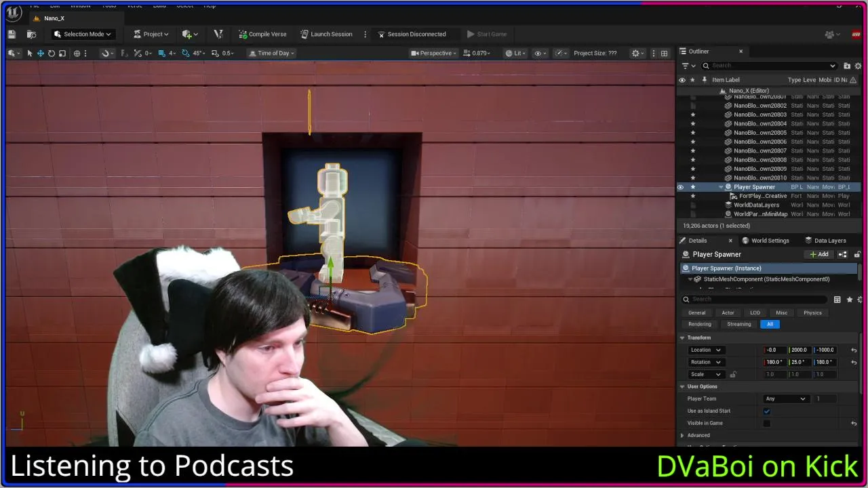868x488 pixels.
Task: Toggle scale snap icon next to 0.5
Action: tap(215, 53)
